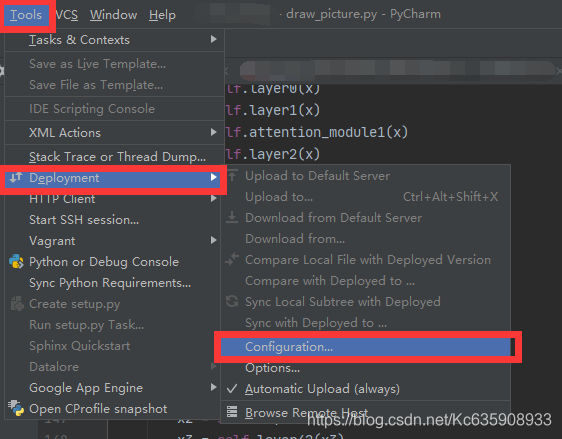Open the Tools menu

point(26,15)
